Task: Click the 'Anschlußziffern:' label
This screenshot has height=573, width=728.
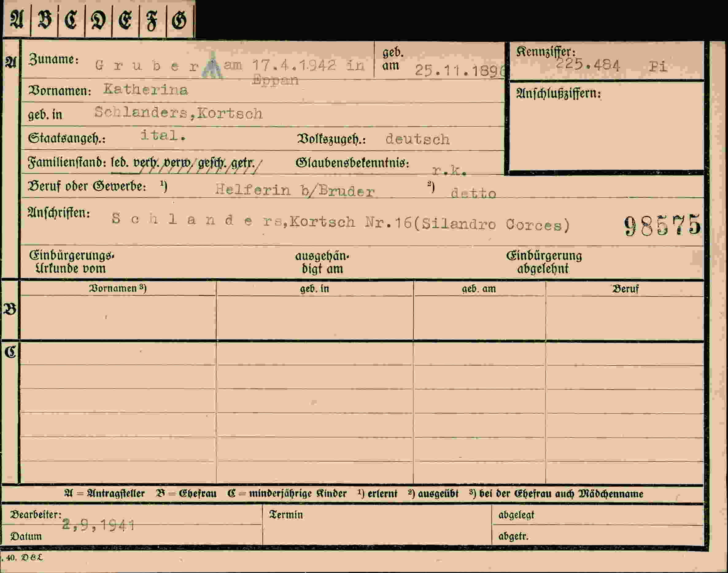Action: coord(558,94)
